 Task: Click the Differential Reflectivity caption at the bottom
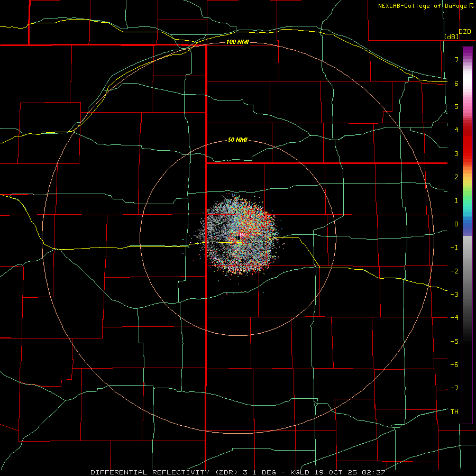coord(237,472)
